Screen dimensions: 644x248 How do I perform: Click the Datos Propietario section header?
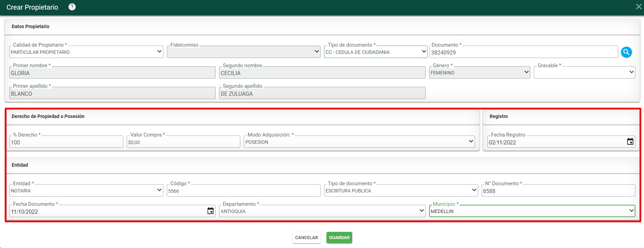(x=31, y=26)
